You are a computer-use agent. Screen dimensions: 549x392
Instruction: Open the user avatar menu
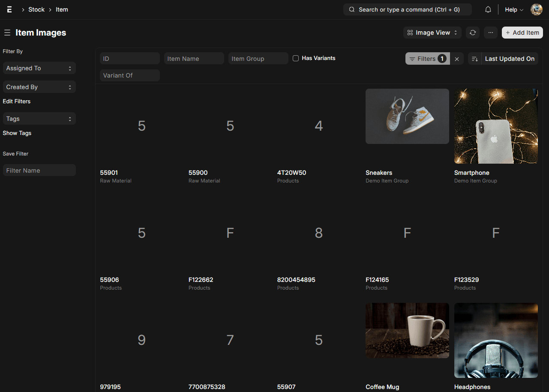click(x=537, y=9)
